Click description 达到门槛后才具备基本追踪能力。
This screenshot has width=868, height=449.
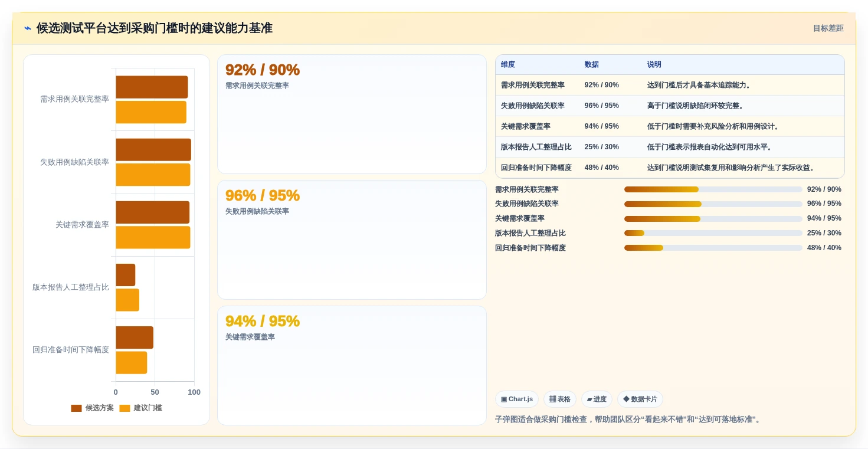tap(700, 85)
